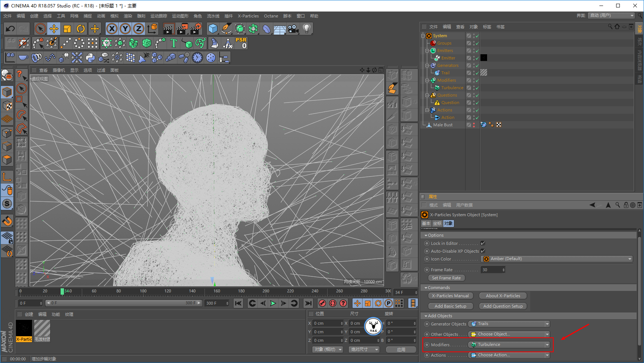Click the 应用 apply button
The width and height of the screenshot is (644, 363).
(401, 350)
